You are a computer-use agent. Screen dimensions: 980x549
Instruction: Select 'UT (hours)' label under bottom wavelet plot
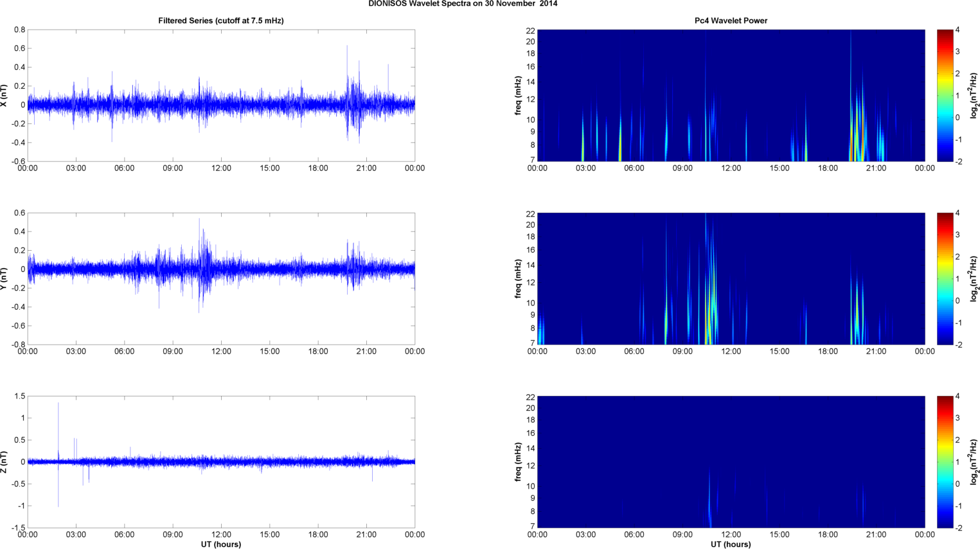[731, 544]
